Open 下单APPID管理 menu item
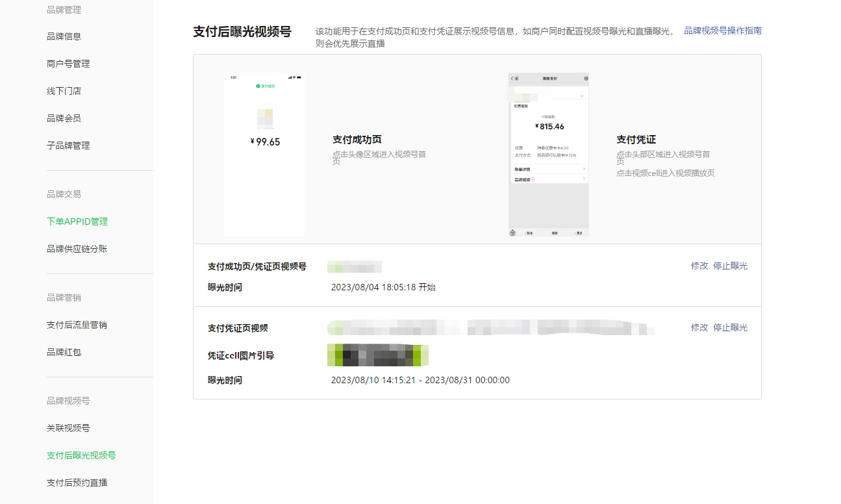This screenshot has width=841, height=504. pos(77,221)
